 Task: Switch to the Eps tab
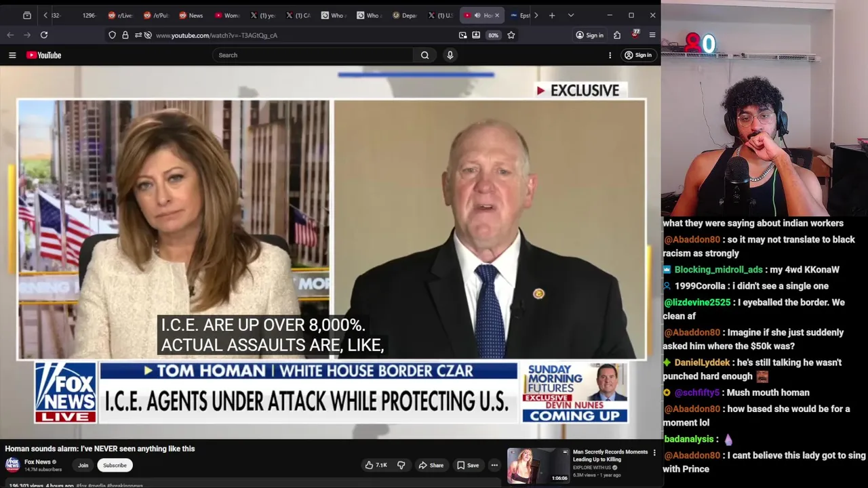click(520, 15)
